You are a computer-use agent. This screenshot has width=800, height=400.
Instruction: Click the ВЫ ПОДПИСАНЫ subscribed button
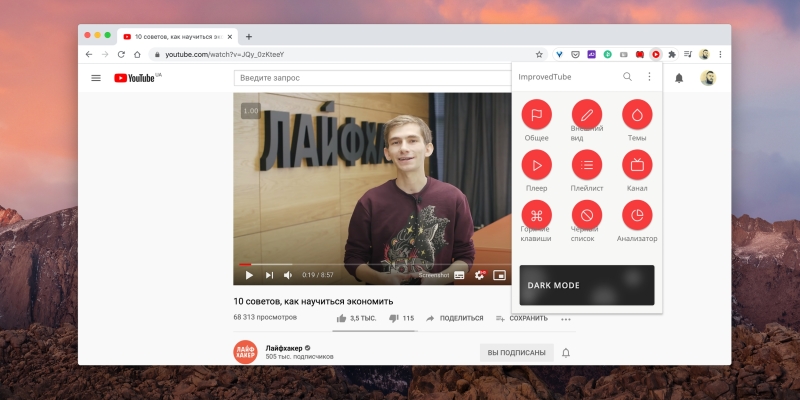(517, 353)
